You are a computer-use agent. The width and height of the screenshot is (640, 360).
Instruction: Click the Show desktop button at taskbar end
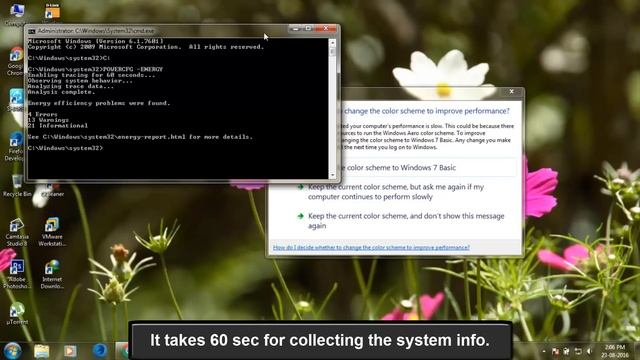[637, 351]
